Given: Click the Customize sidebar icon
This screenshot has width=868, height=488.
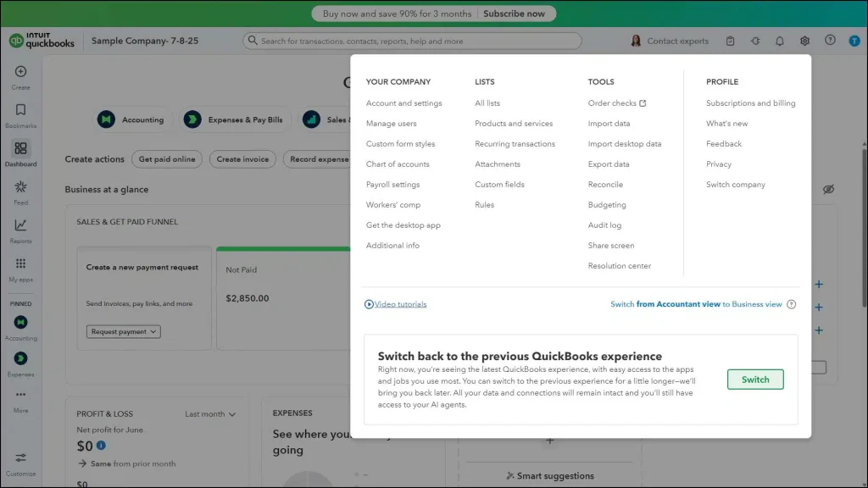Looking at the screenshot, I should coord(21,458).
